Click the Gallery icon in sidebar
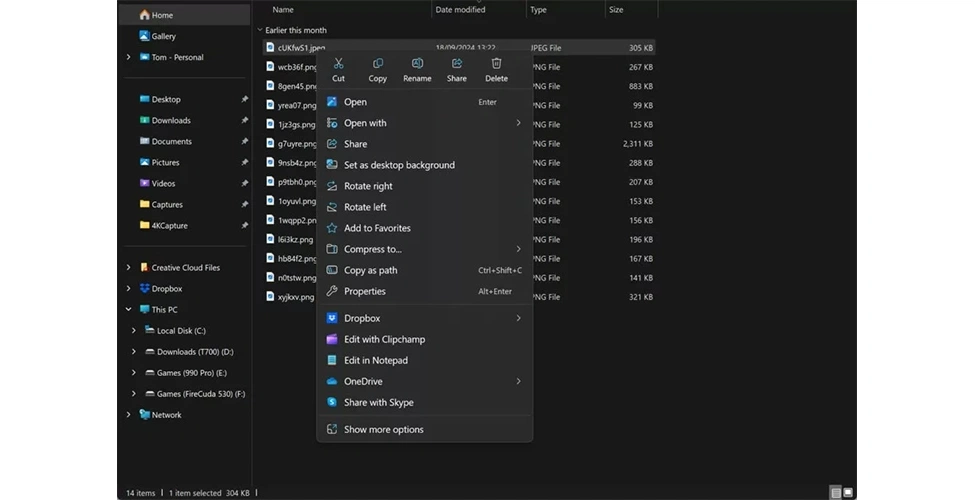This screenshot has width=975, height=500. pos(144,35)
